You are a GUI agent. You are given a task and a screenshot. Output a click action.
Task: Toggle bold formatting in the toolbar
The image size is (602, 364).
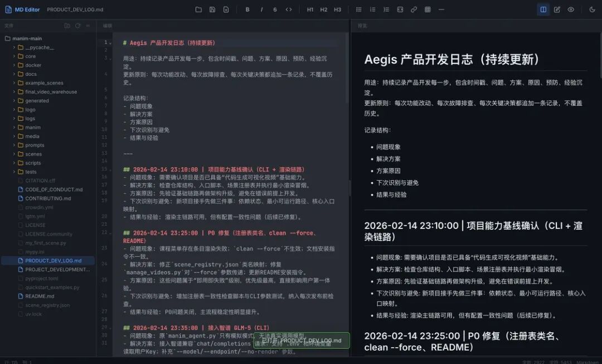(247, 9)
